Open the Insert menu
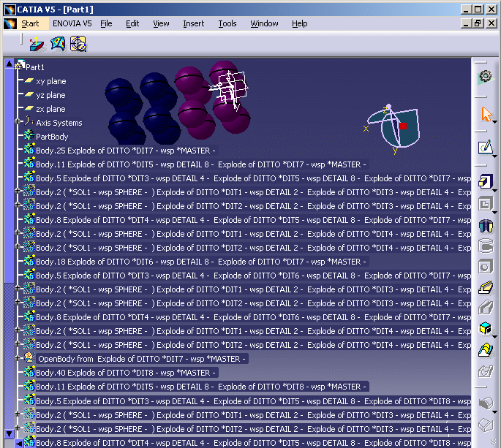501x448 pixels. (193, 23)
